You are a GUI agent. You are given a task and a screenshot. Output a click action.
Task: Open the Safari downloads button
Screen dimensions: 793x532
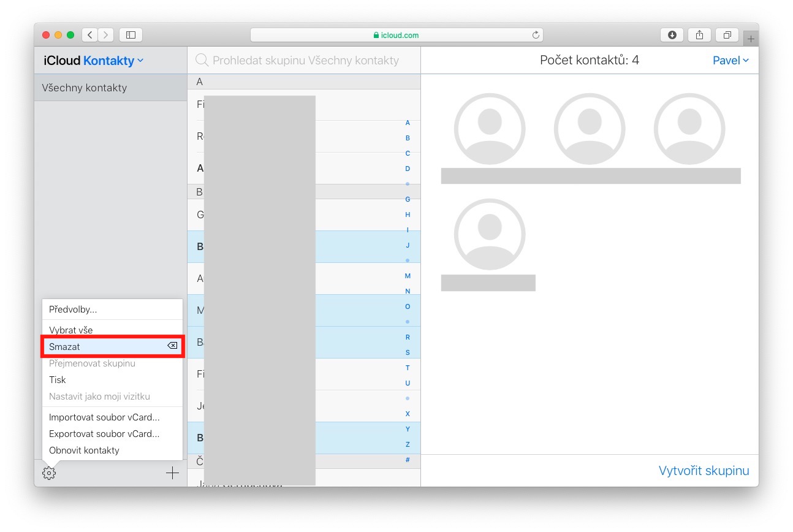point(672,35)
